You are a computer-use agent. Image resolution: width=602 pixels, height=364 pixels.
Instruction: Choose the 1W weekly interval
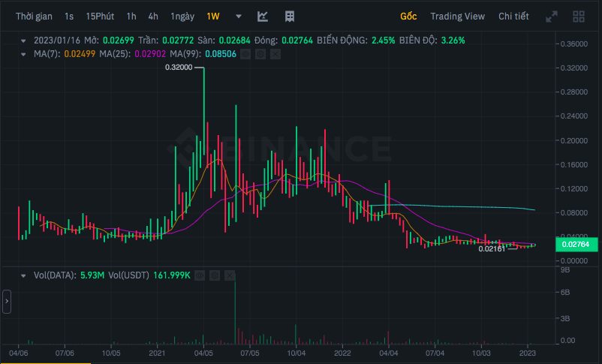pyautogui.click(x=213, y=17)
